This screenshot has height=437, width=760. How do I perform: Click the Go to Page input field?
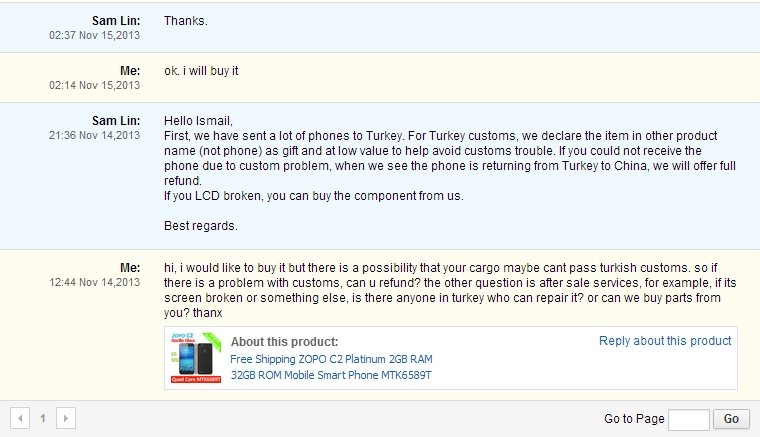coord(688,419)
